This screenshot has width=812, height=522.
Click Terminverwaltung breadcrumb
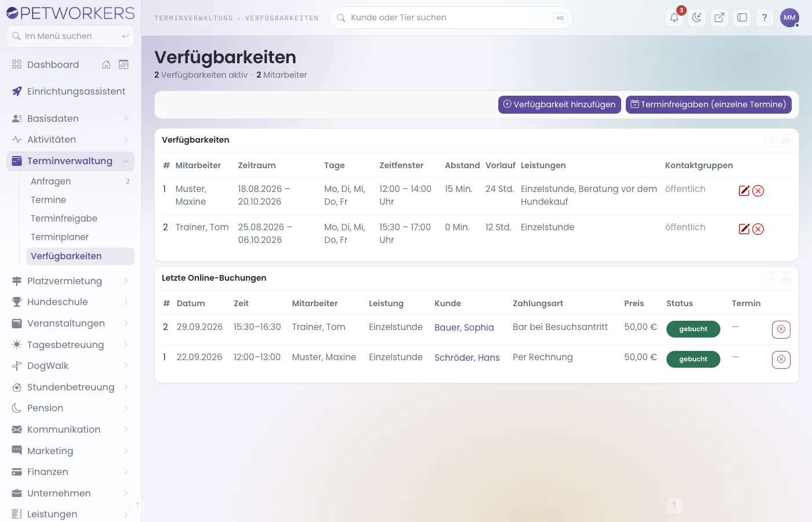[193, 18]
